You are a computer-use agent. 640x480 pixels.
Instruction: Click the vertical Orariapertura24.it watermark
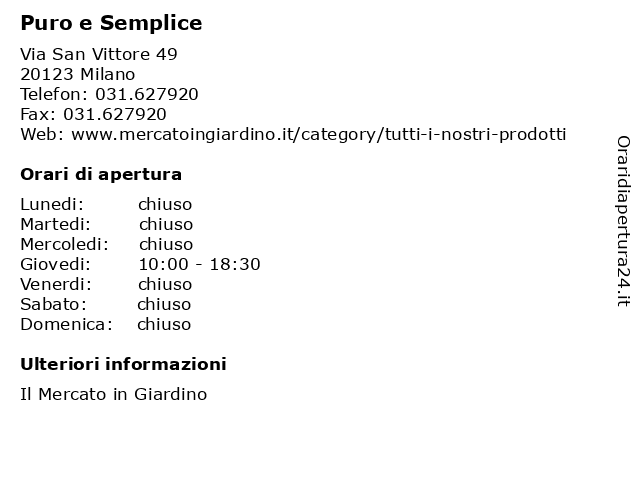pos(623,221)
